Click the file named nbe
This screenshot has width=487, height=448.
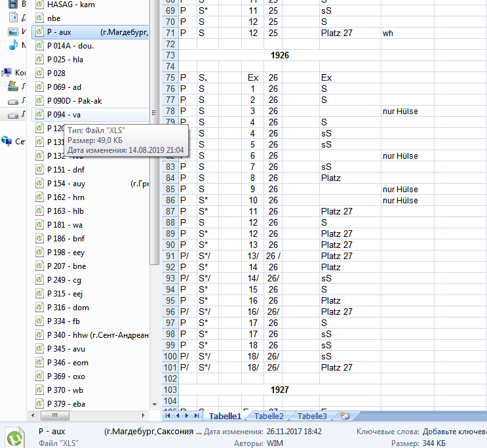point(54,18)
